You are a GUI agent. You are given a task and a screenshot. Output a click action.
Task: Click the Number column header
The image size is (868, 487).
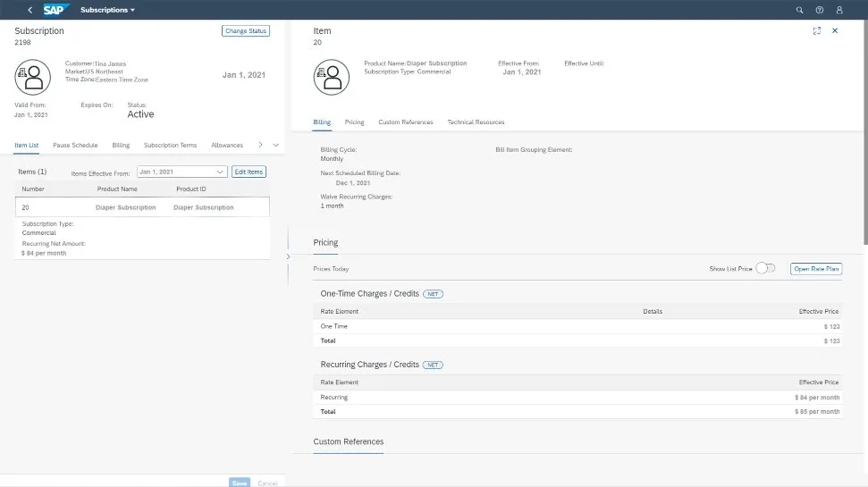click(x=33, y=189)
